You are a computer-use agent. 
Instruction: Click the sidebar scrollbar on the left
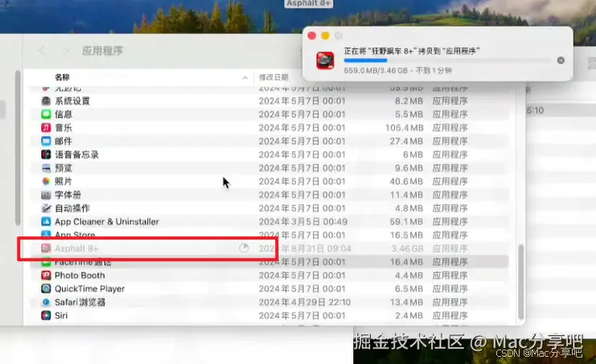pos(18,148)
